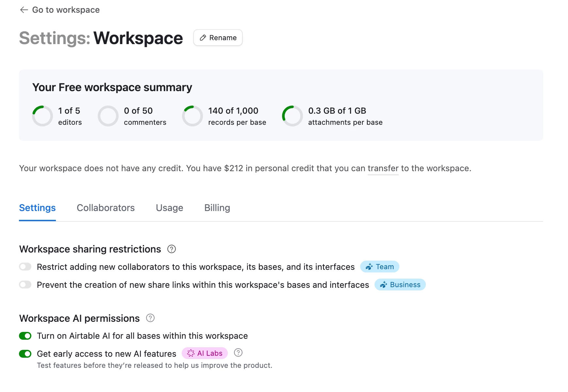The height and width of the screenshot is (392, 568).
Task: Open help for Workspace sharing restrictions
Action: (x=171, y=249)
